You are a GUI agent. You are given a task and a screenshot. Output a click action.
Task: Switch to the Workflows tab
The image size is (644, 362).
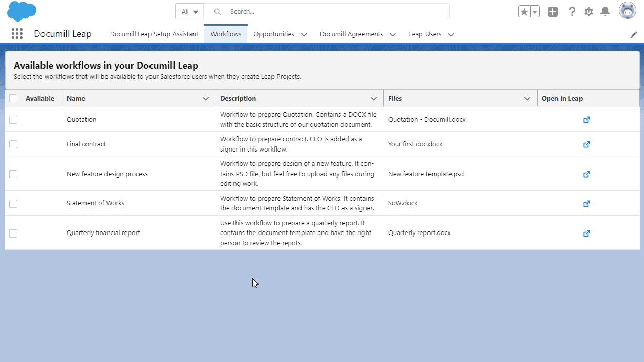pos(225,34)
